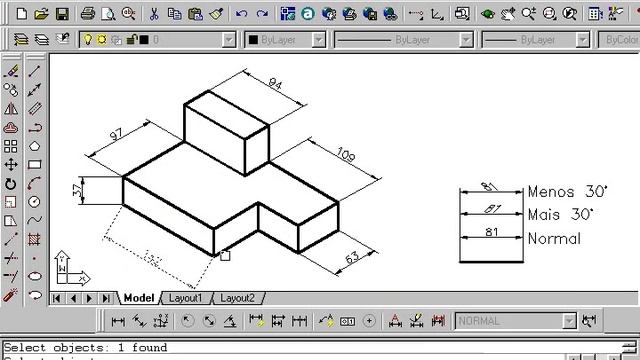Open the Named Views flyout icon
640x360 pixels.
pyautogui.click(x=462, y=14)
